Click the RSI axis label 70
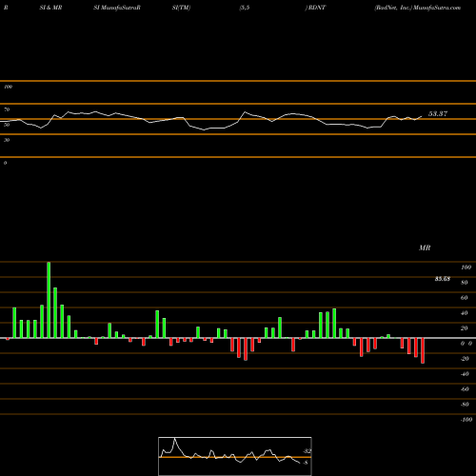476x476 pixels. pyautogui.click(x=7, y=109)
